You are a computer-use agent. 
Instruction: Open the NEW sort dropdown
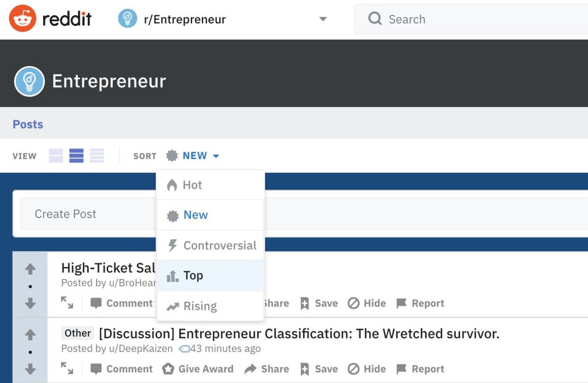point(193,156)
